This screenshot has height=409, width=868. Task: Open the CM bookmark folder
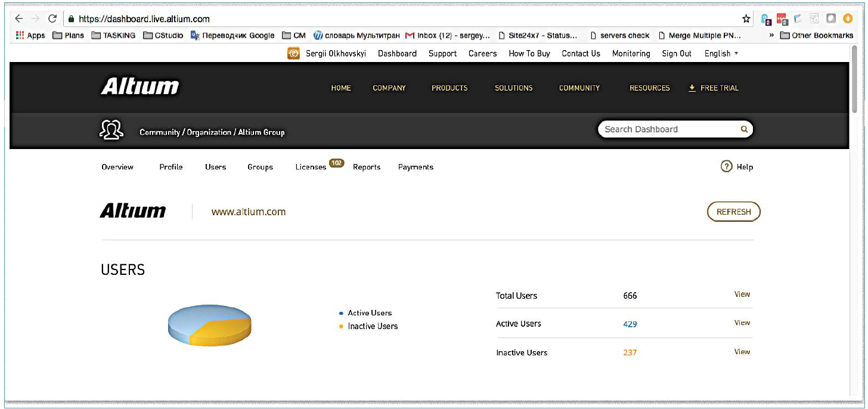pyautogui.click(x=294, y=35)
